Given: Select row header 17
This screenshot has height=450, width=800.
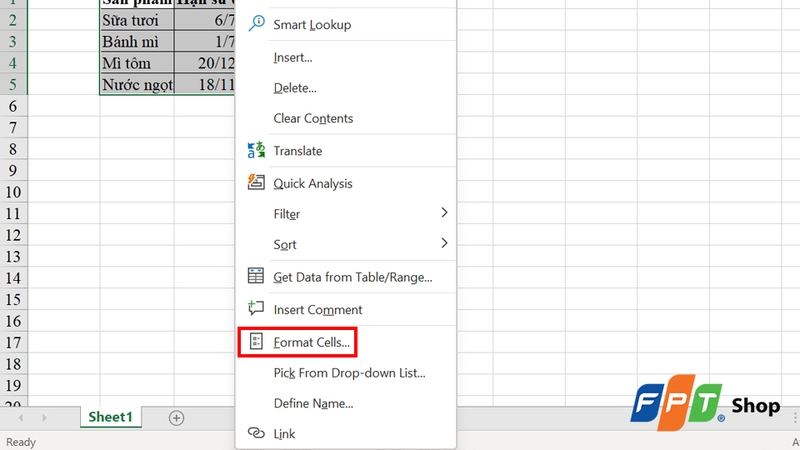Looking at the screenshot, I should tap(13, 342).
